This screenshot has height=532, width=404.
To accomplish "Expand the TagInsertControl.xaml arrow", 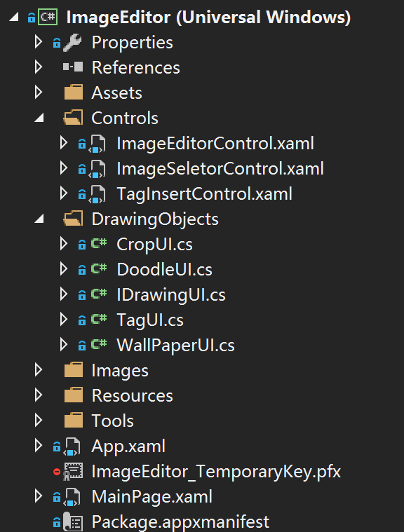I will pos(64,193).
